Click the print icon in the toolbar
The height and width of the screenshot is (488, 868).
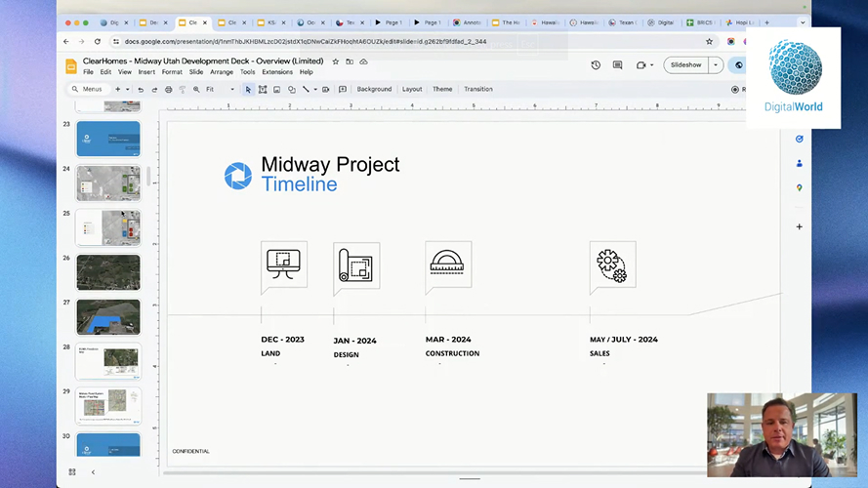click(168, 90)
